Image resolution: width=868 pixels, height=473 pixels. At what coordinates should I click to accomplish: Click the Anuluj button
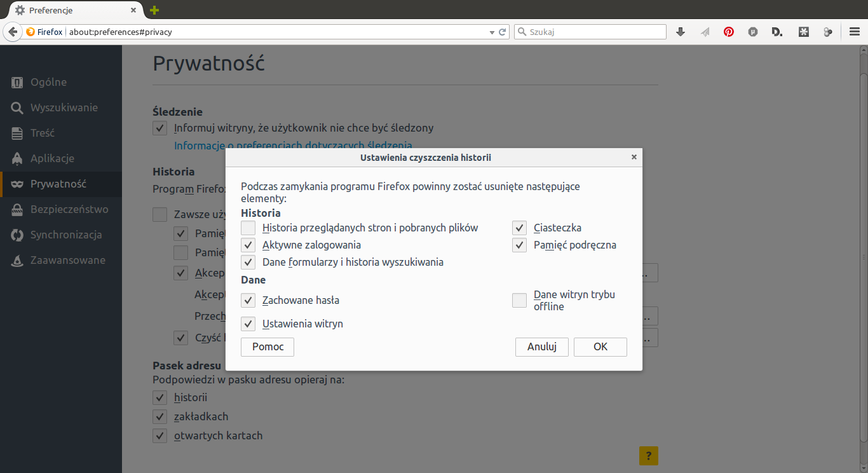(x=542, y=347)
